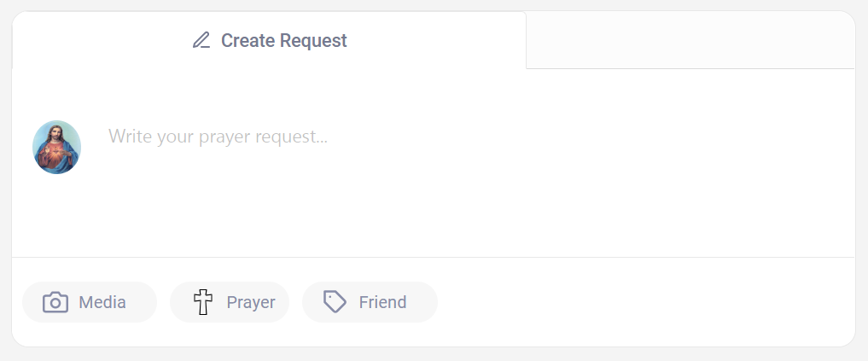Screen dimensions: 868x361
Task: Click the 'Media' text label
Action: pyautogui.click(x=102, y=302)
